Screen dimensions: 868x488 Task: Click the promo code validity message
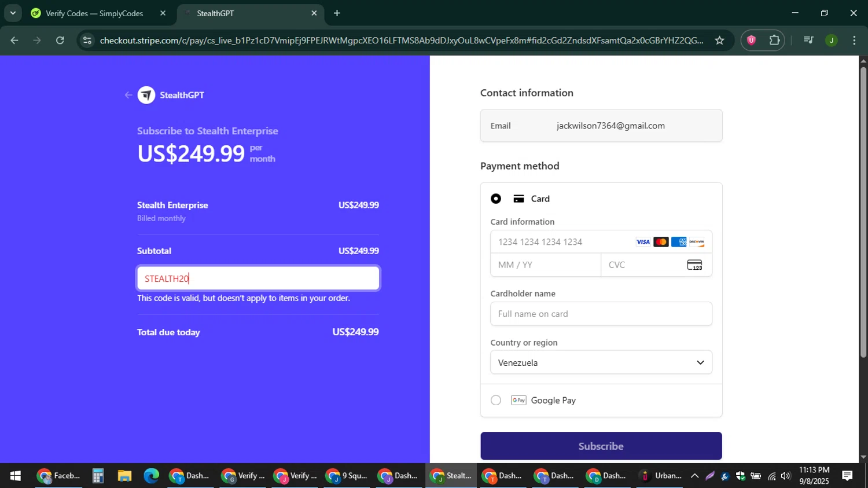click(244, 298)
